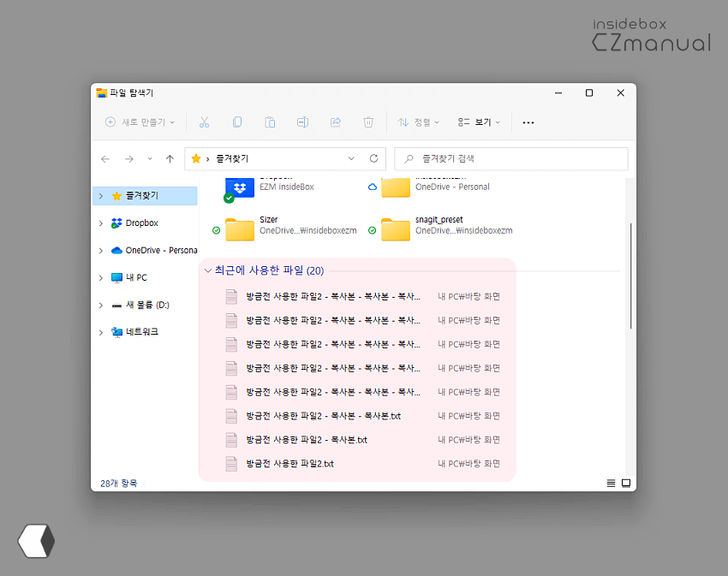Click the 새로 만들기 (New) button
The width and height of the screenshot is (728, 576).
tap(139, 122)
